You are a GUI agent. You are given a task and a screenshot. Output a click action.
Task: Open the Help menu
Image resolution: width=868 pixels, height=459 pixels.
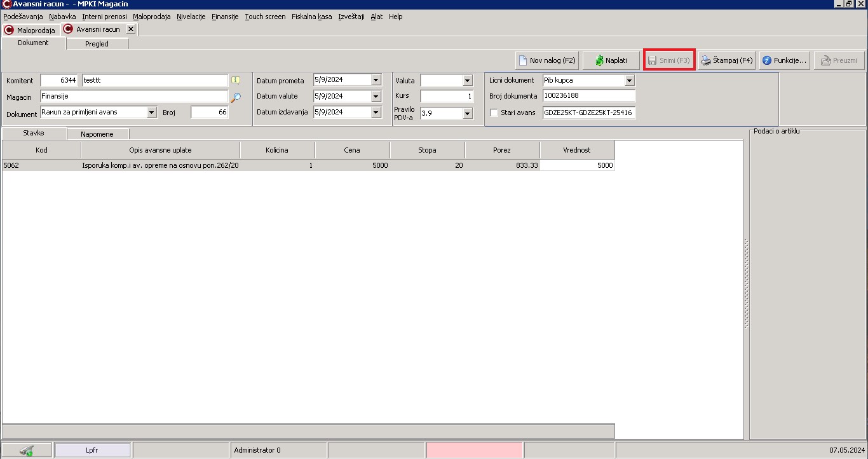pos(395,17)
